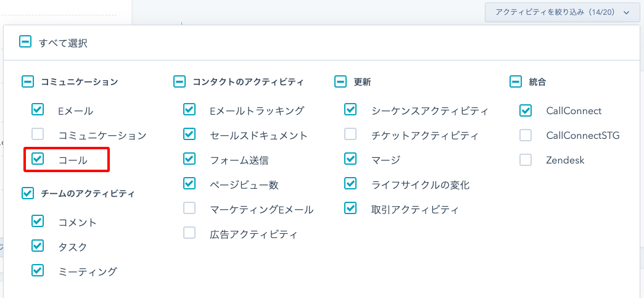
Task: Click the コール label text
Action: 73,160
